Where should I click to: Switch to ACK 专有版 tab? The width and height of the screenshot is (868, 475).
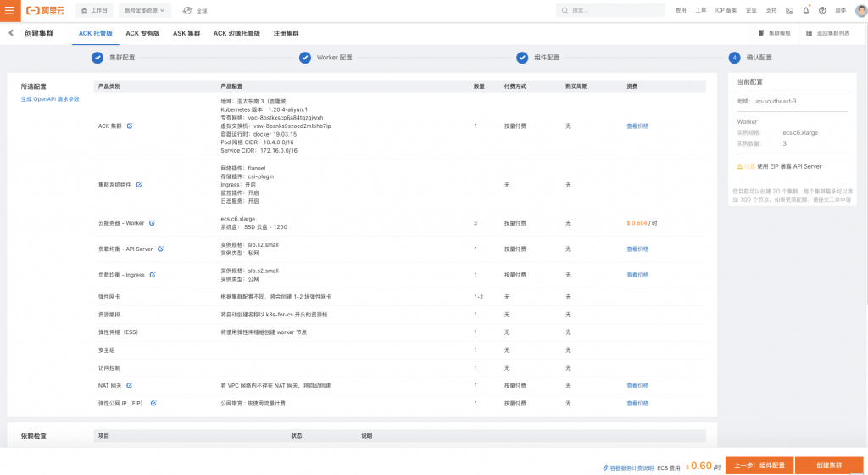(142, 33)
